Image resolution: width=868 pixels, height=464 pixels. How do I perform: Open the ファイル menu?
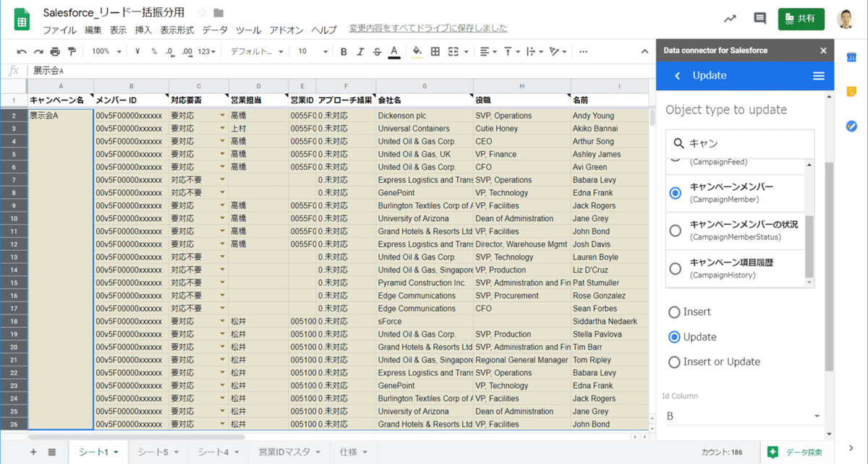[x=59, y=30]
